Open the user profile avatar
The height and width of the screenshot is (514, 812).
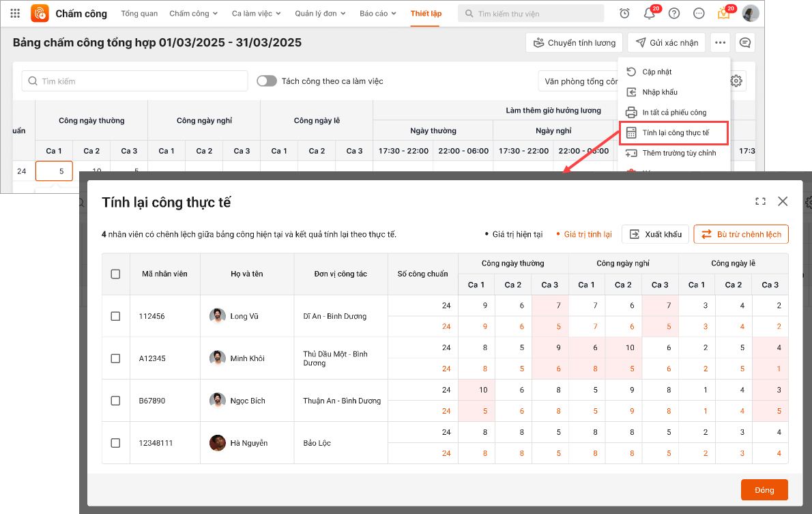tap(751, 14)
